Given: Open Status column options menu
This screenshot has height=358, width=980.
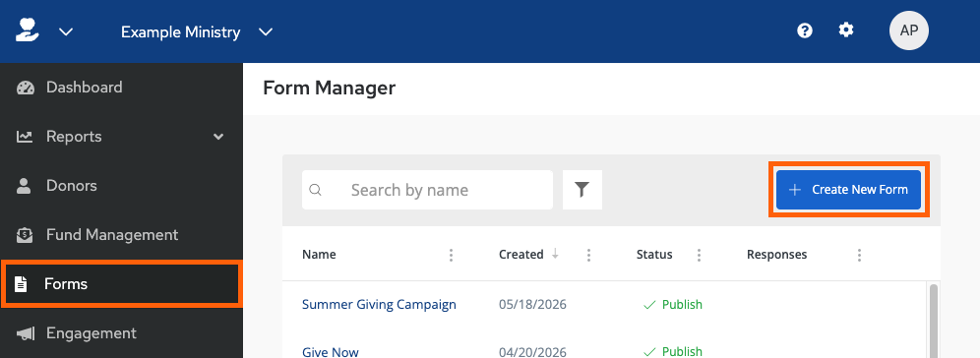Looking at the screenshot, I should 699,255.
